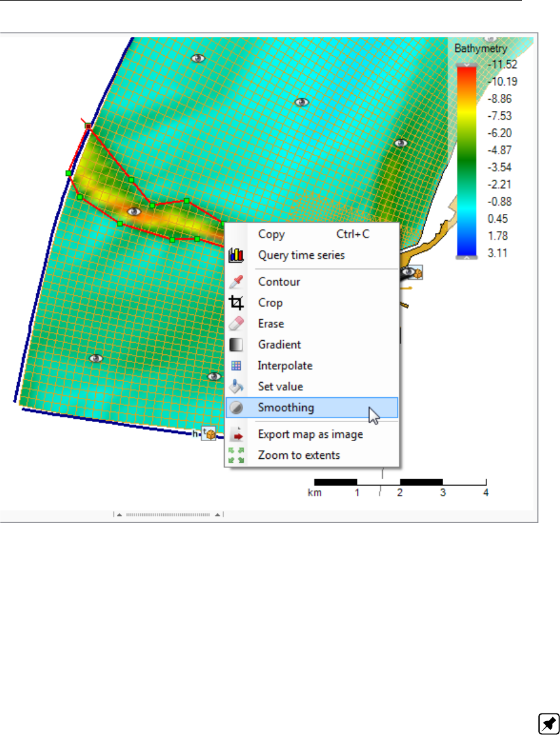Click the Zoom to extents arrows icon

[x=236, y=455]
